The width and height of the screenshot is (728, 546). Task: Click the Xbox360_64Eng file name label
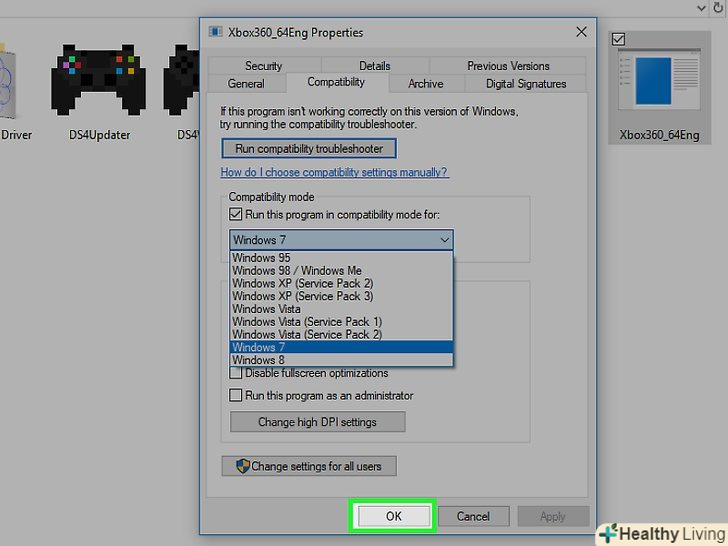[659, 135]
